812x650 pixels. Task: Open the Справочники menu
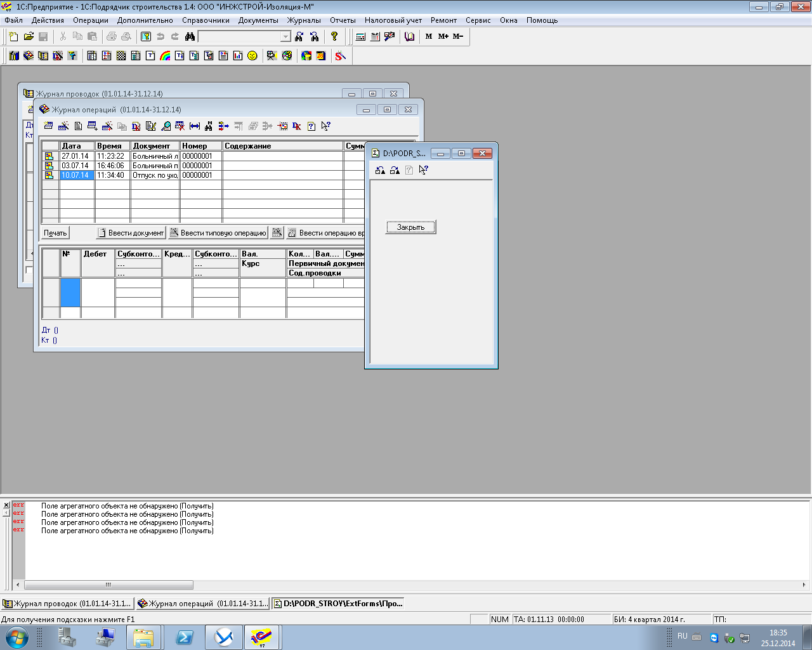(x=206, y=20)
